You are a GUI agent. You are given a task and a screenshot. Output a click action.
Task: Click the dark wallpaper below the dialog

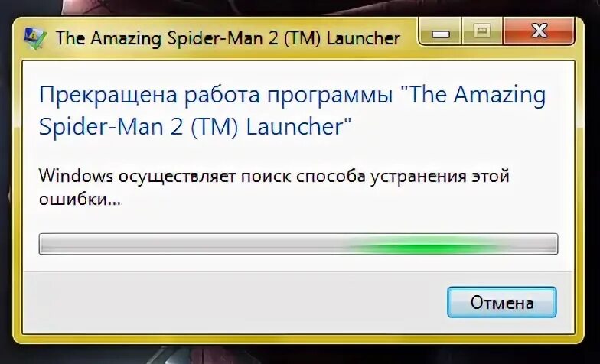(298, 355)
